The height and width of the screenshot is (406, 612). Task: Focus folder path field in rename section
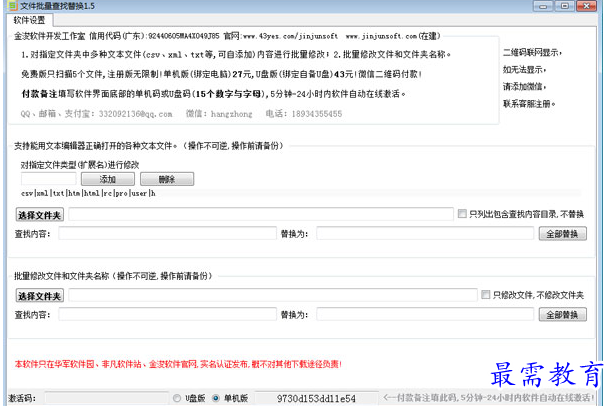click(x=273, y=295)
